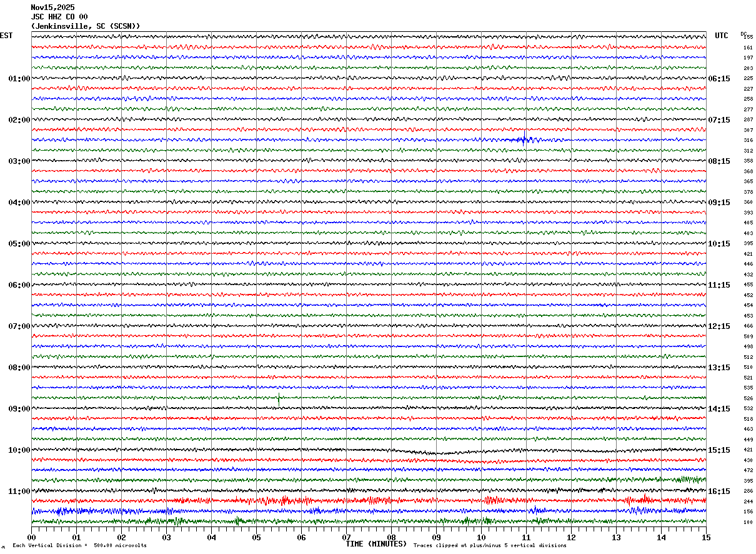Image resolution: width=756 pixels, height=554 pixels.
Task: Click the Jenkinsville, SC (SCSN) station title
Action: (86, 26)
